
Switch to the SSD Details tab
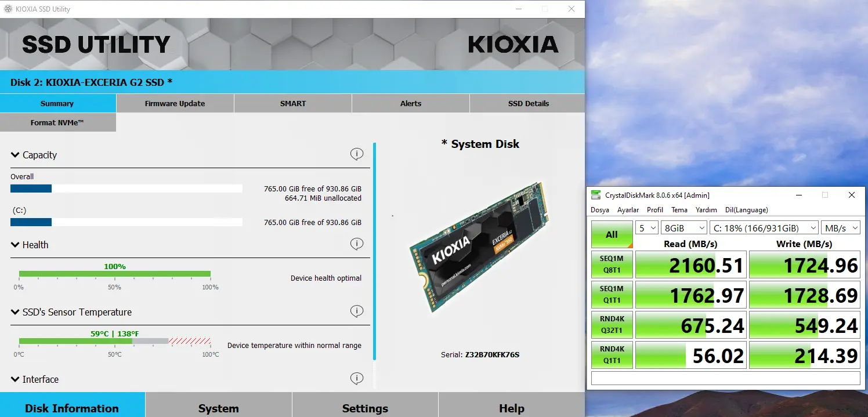click(x=528, y=103)
